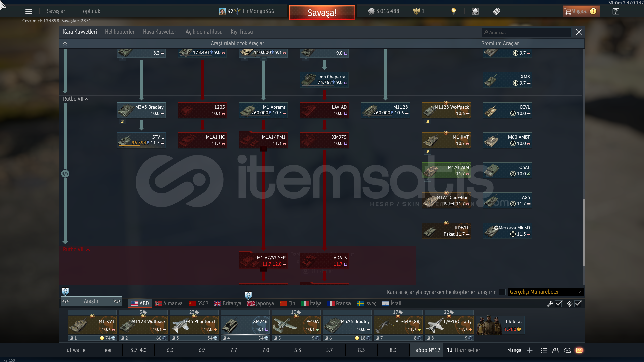Click the plus icon next to Manga
644x362 pixels.
pyautogui.click(x=530, y=350)
